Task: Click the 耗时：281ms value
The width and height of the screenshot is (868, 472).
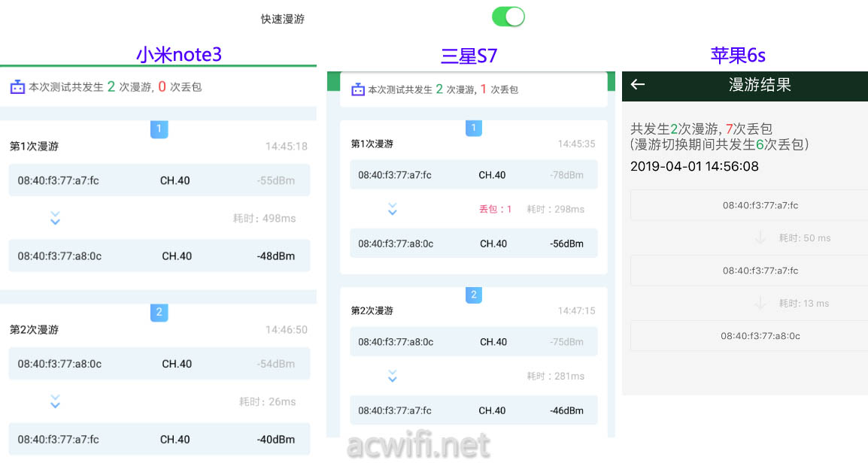Action: pyautogui.click(x=555, y=377)
